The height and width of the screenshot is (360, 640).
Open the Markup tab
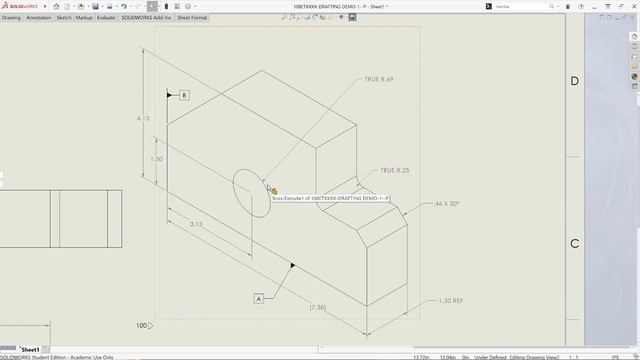coord(84,18)
